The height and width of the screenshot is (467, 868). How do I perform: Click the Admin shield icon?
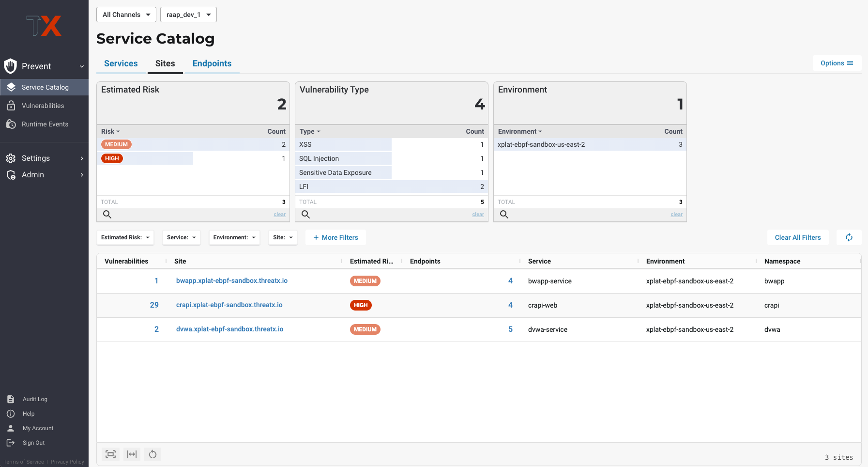point(11,175)
